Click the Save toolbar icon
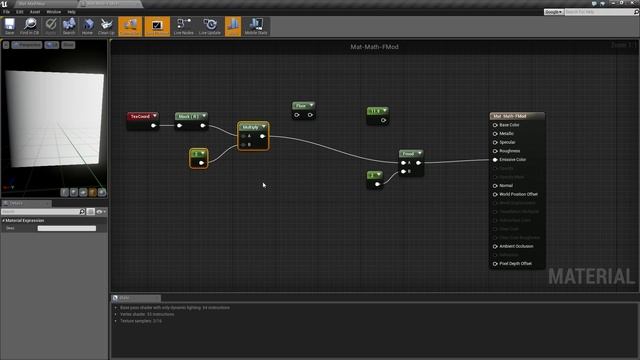Viewport: 640px width, 360px height. tap(9, 26)
